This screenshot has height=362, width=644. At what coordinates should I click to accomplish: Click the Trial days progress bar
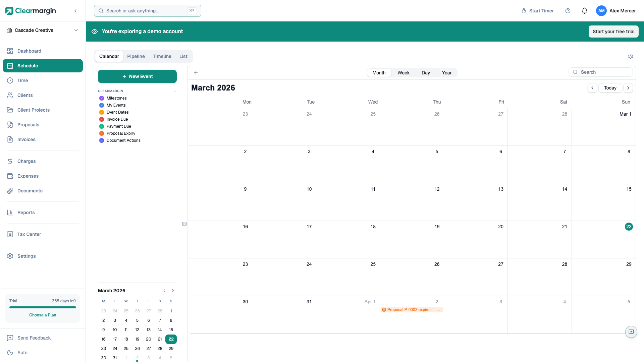point(43,307)
